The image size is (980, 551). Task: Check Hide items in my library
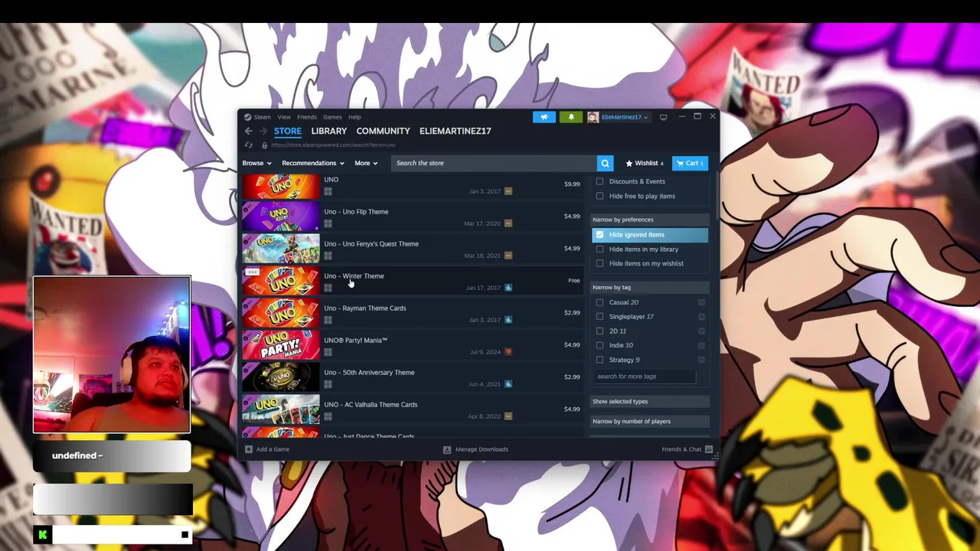[x=599, y=249]
